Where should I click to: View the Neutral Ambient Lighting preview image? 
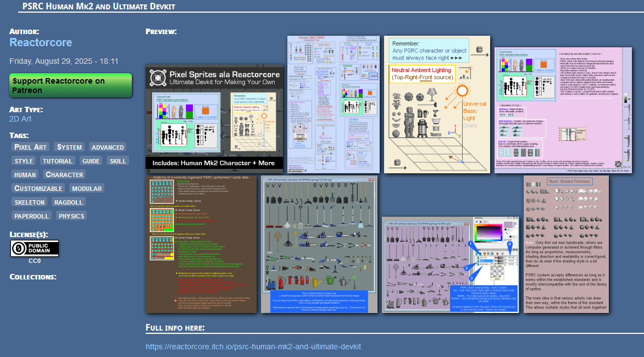click(x=437, y=105)
